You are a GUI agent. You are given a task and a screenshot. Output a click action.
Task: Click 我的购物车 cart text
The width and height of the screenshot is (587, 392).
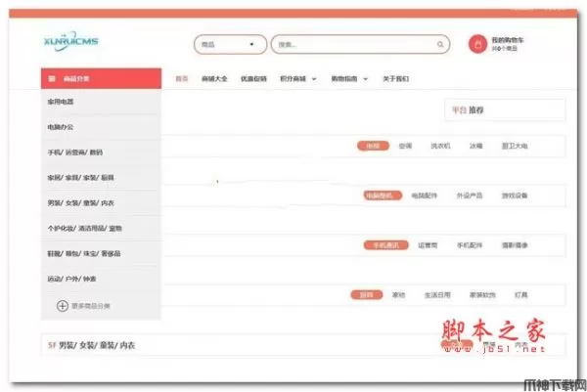click(508, 40)
